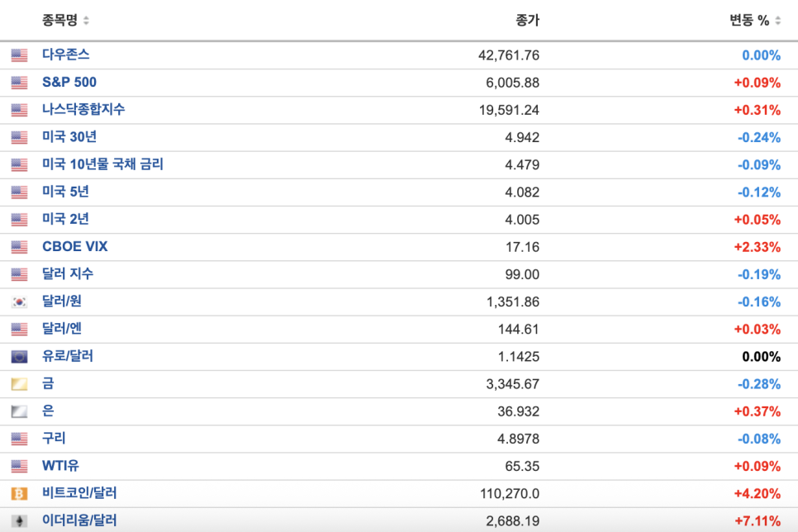Open the 미국 5년 bond link
The image size is (798, 532).
65,192
